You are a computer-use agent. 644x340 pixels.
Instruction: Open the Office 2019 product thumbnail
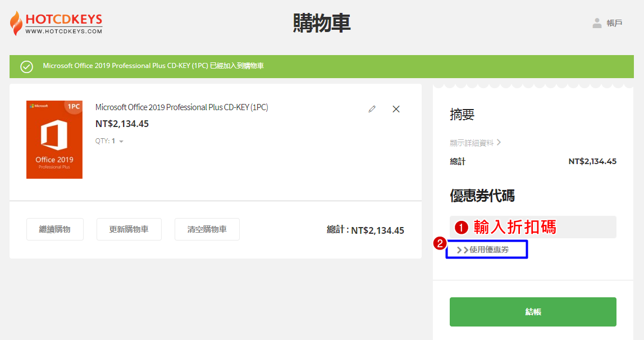(x=54, y=139)
